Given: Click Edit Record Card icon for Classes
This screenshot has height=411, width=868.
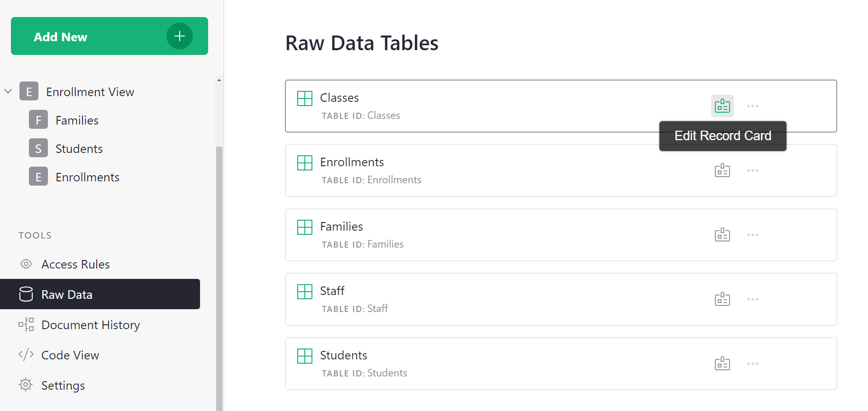Looking at the screenshot, I should tap(722, 106).
